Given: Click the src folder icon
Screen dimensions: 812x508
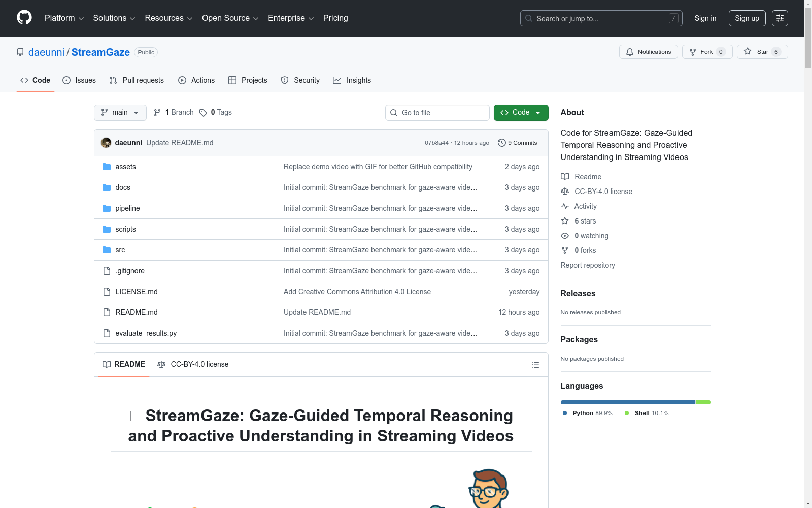Looking at the screenshot, I should point(107,250).
